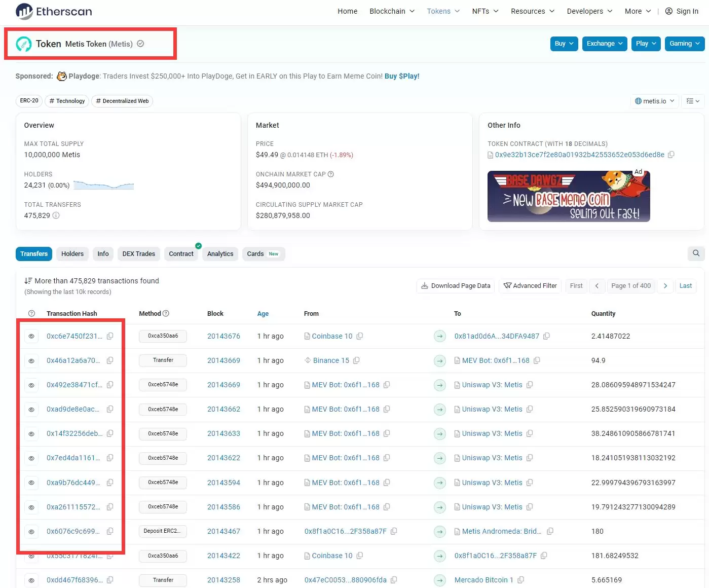Click help icon next to Transaction Hash header
This screenshot has height=588, width=709.
click(x=31, y=314)
